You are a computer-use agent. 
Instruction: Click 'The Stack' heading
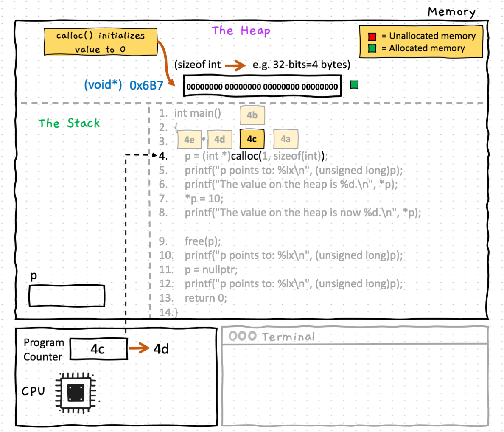(x=69, y=123)
